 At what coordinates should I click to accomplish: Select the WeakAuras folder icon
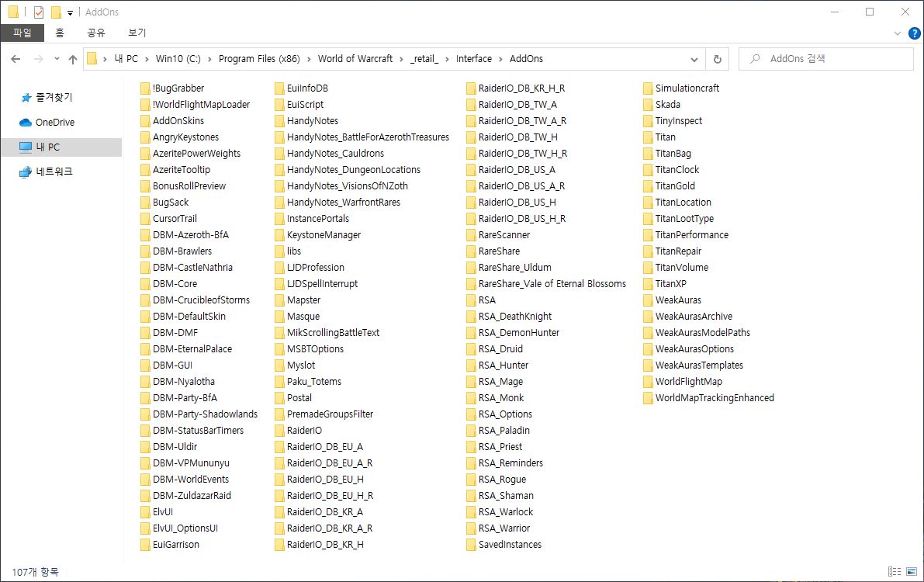649,300
